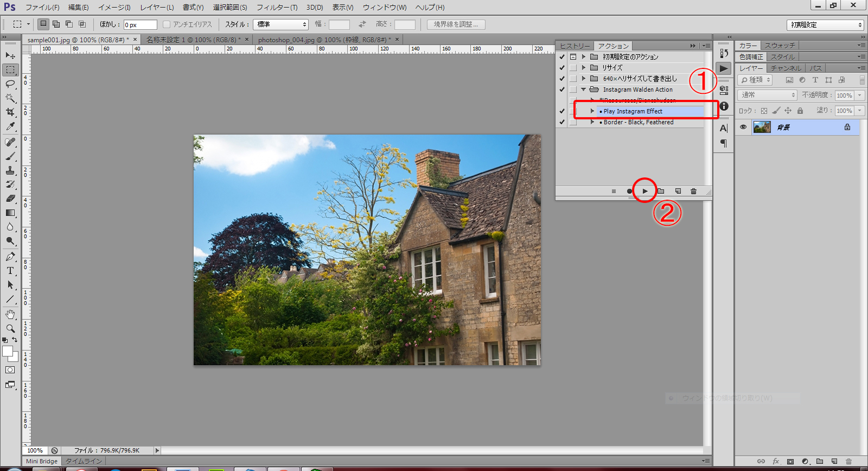This screenshot has height=471, width=868.
Task: Click the play action button
Action: coord(645,191)
